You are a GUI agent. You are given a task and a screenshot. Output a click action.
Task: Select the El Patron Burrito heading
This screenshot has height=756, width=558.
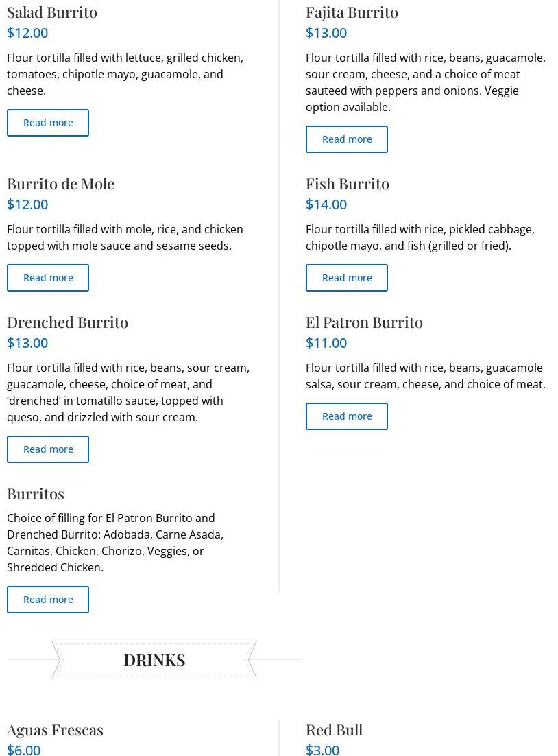pyautogui.click(x=364, y=322)
